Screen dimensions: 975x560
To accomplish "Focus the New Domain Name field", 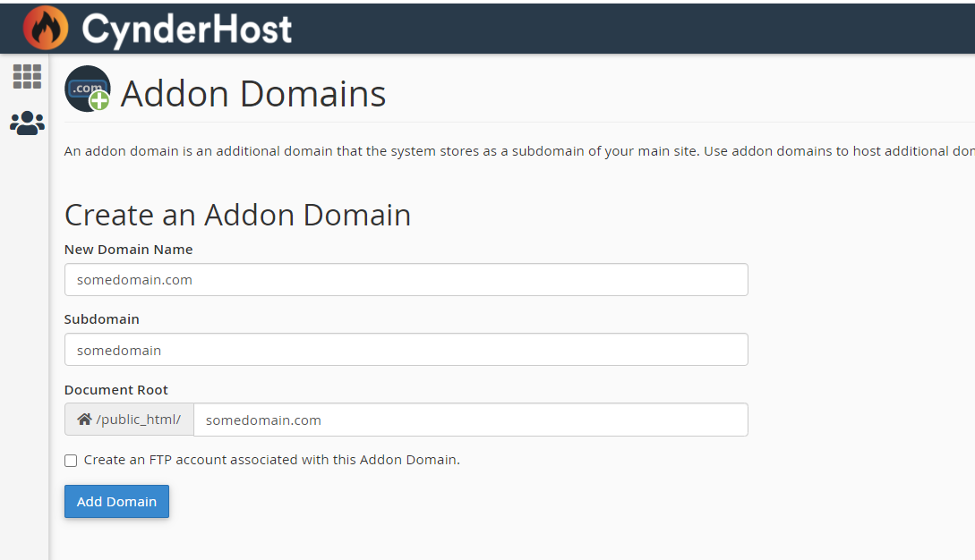I will 406,280.
